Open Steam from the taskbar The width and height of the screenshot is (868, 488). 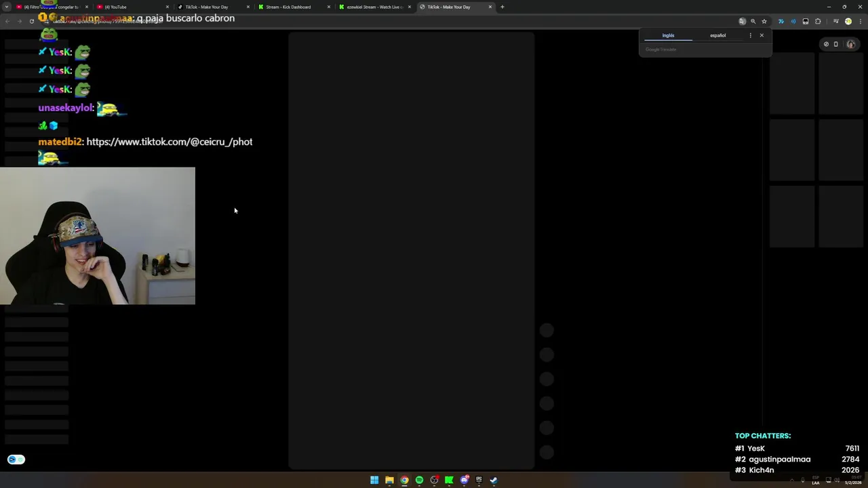click(x=494, y=480)
